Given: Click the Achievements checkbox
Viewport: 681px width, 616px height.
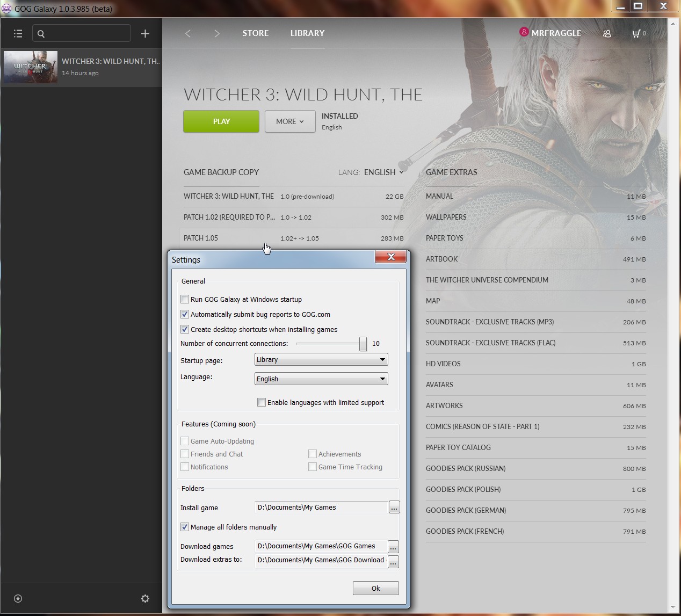Looking at the screenshot, I should coord(313,454).
